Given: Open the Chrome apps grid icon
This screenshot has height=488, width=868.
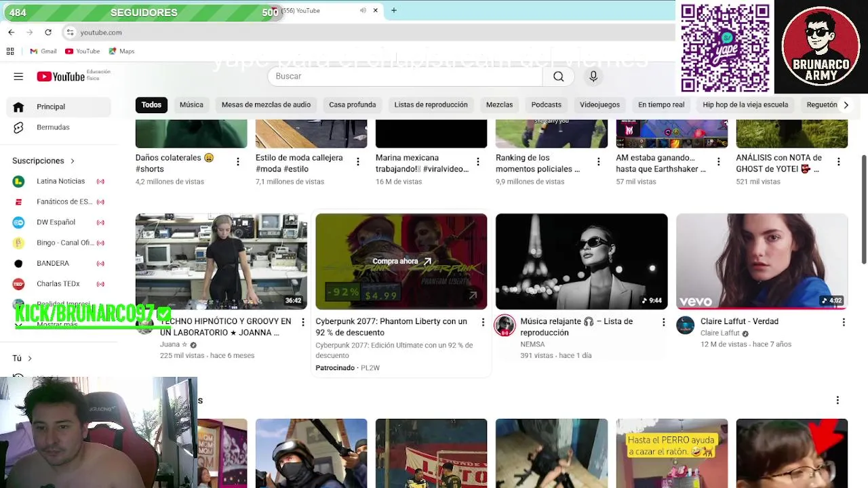Looking at the screenshot, I should point(10,52).
